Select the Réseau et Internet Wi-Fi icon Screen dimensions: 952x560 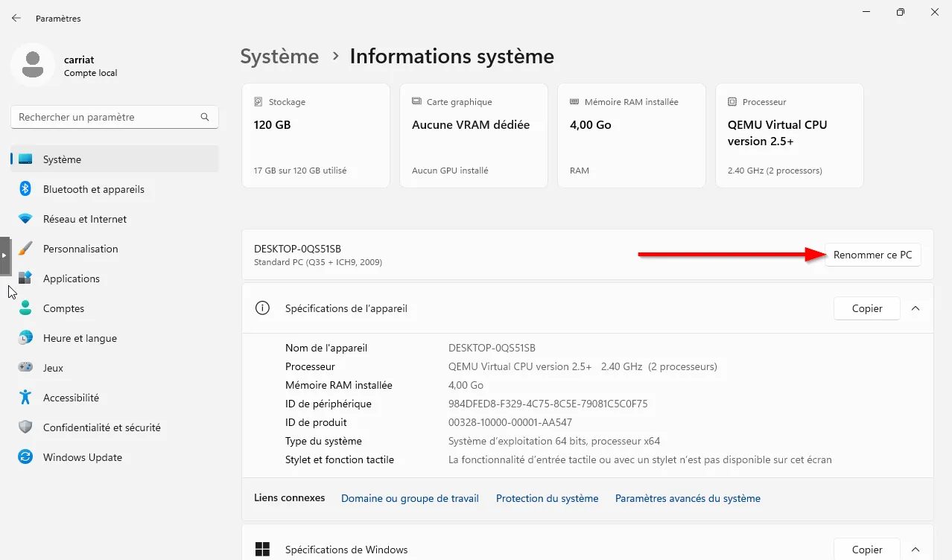[25, 219]
